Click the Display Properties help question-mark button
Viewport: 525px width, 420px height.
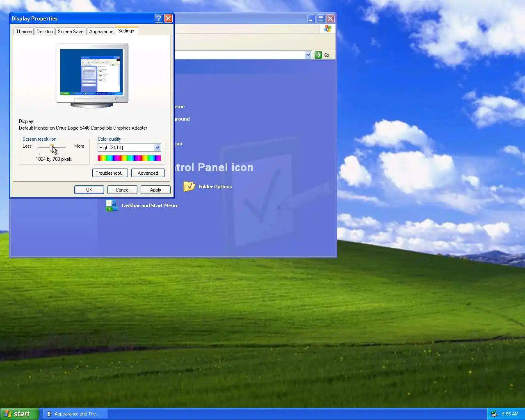click(x=159, y=18)
